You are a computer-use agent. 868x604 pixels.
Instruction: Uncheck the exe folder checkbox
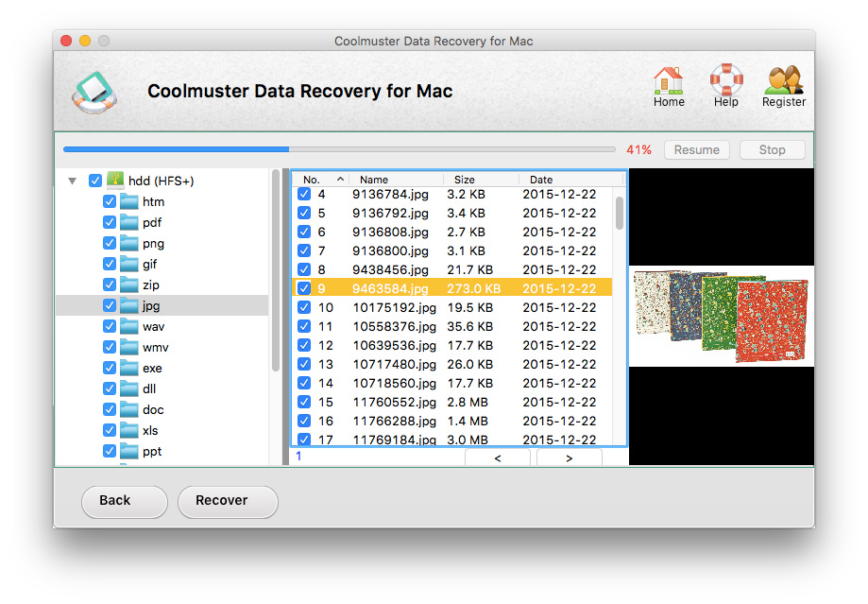110,368
